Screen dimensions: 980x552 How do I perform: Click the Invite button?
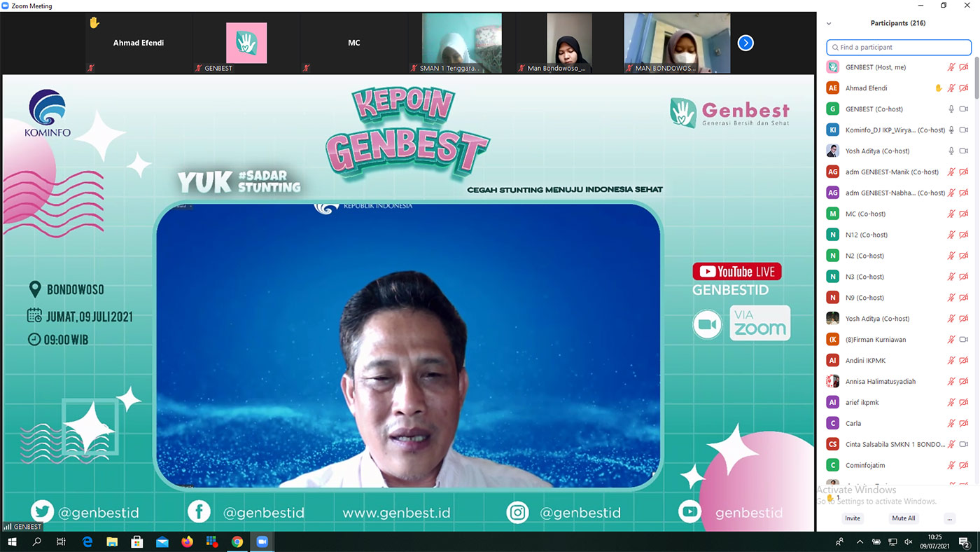click(853, 518)
